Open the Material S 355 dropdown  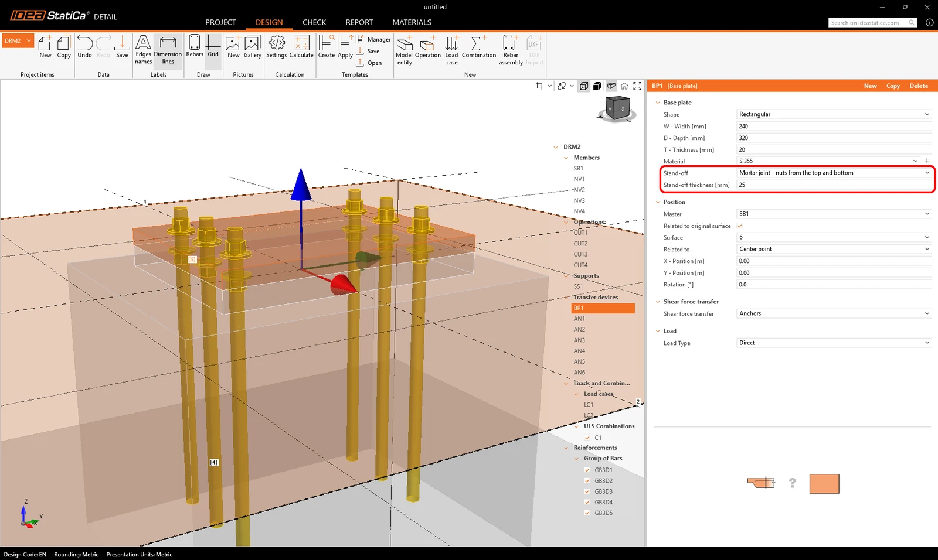[828, 161]
